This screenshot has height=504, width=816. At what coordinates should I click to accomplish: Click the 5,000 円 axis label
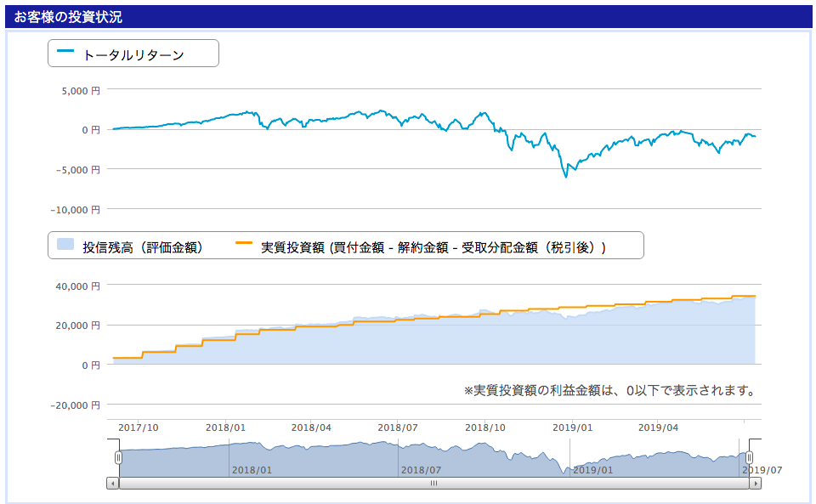81,90
